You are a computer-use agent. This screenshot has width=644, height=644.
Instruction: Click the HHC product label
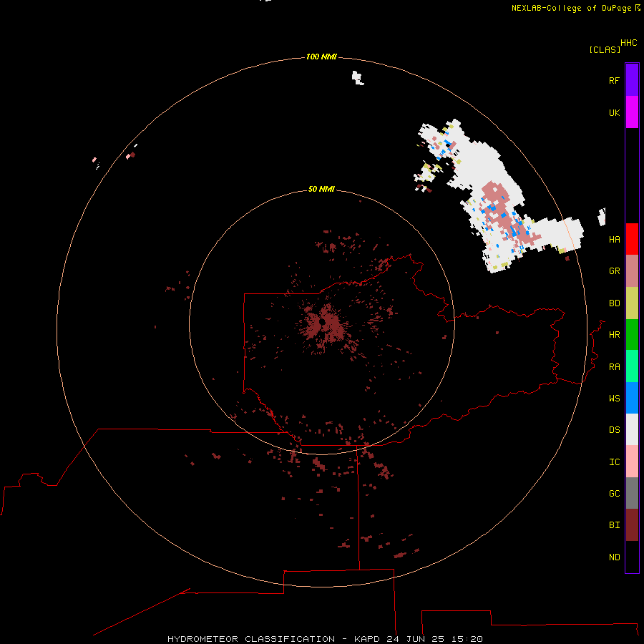[628, 43]
